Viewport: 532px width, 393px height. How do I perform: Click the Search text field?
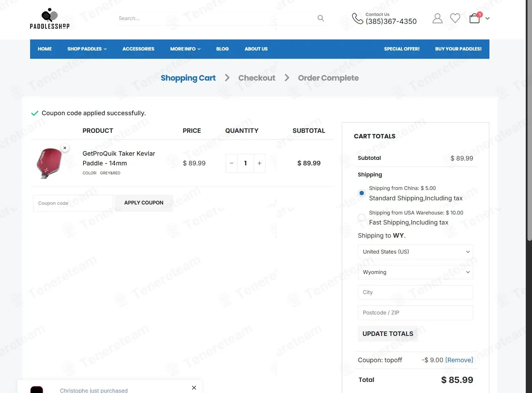pos(216,18)
